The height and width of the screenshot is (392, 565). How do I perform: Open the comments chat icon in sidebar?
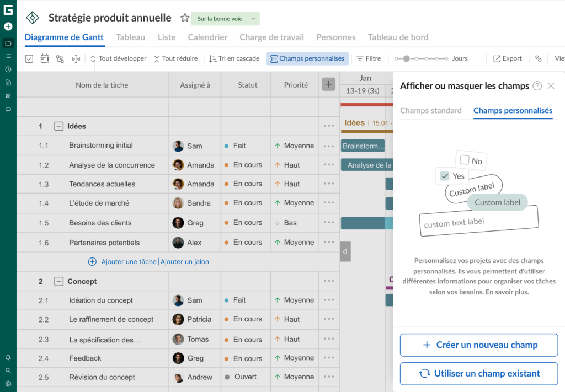8,109
